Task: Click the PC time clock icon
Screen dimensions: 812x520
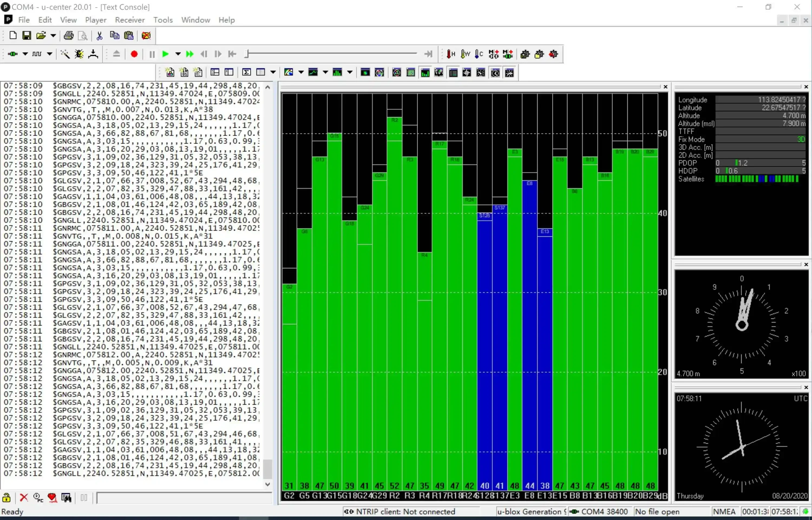Action: (38, 498)
